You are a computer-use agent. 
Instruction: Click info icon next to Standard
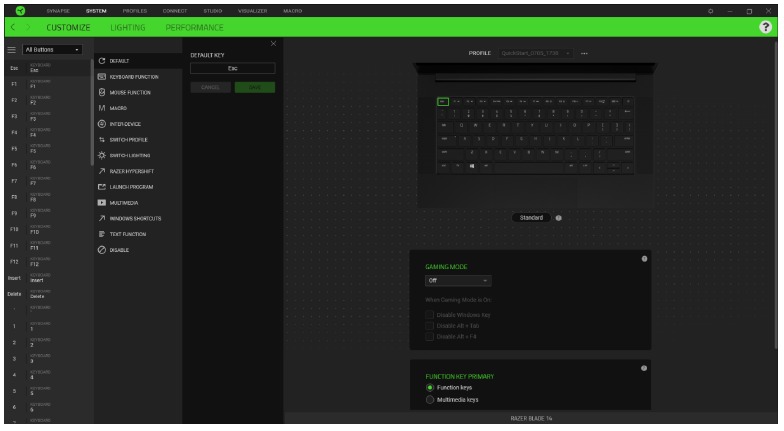pos(558,218)
